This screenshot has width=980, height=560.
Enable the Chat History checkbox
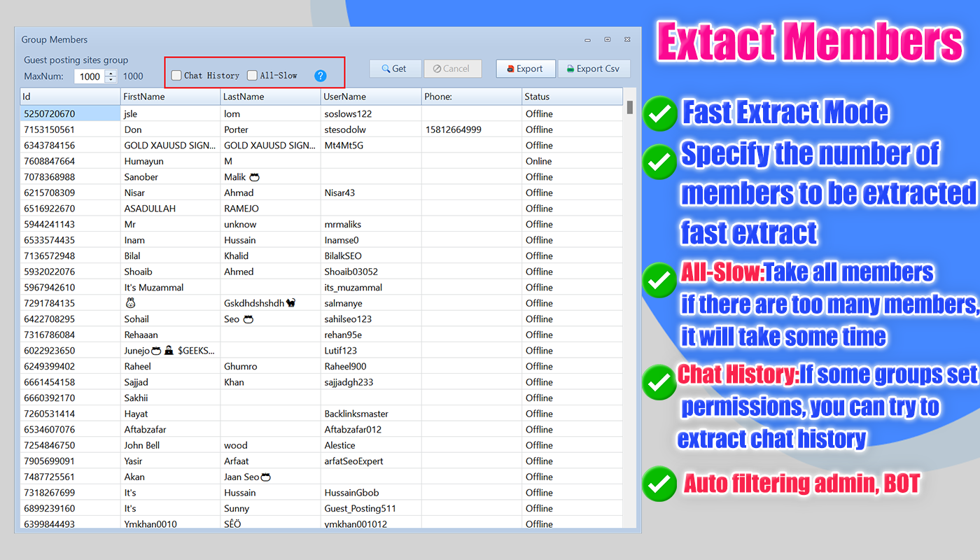pyautogui.click(x=176, y=76)
